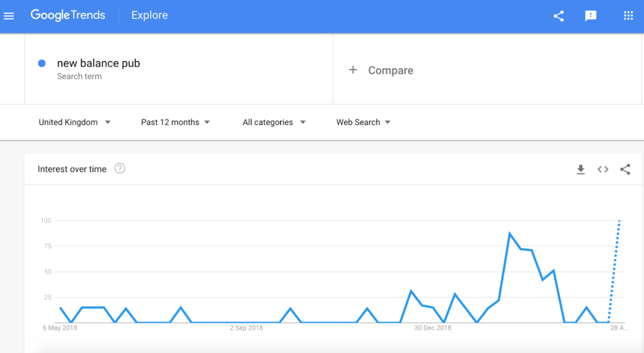Viewport: 644px width, 353px height.
Task: Click the share icon in header
Action: click(558, 16)
